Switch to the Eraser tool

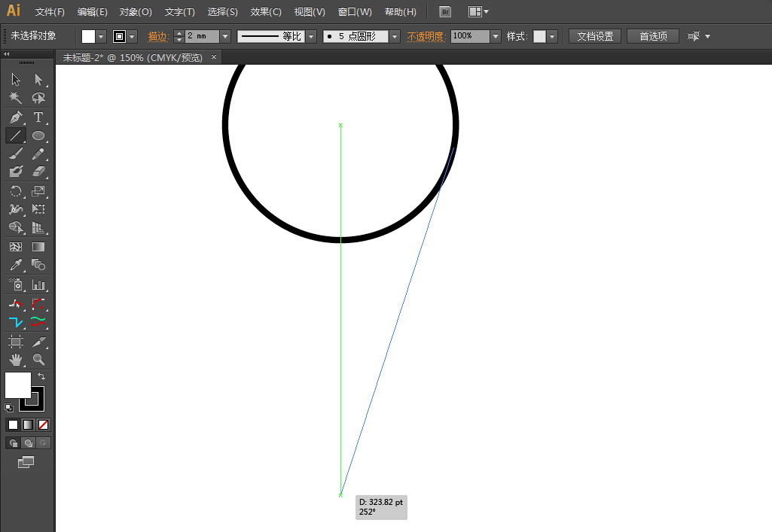pos(38,171)
